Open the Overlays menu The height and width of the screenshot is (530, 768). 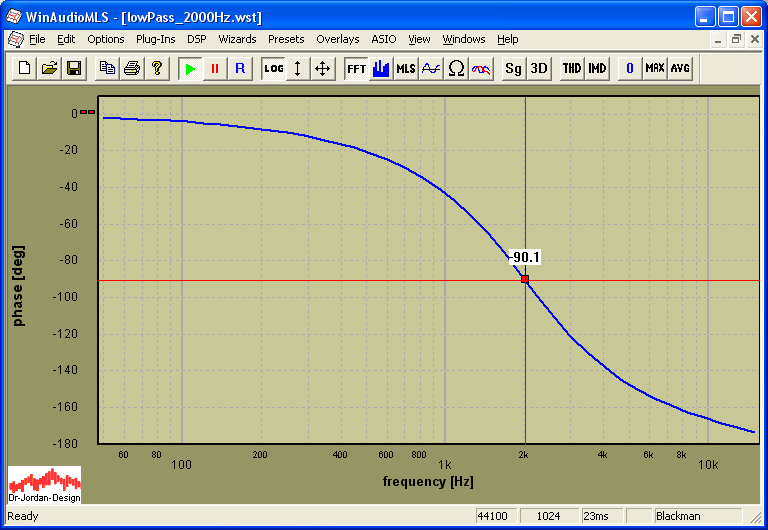click(337, 39)
